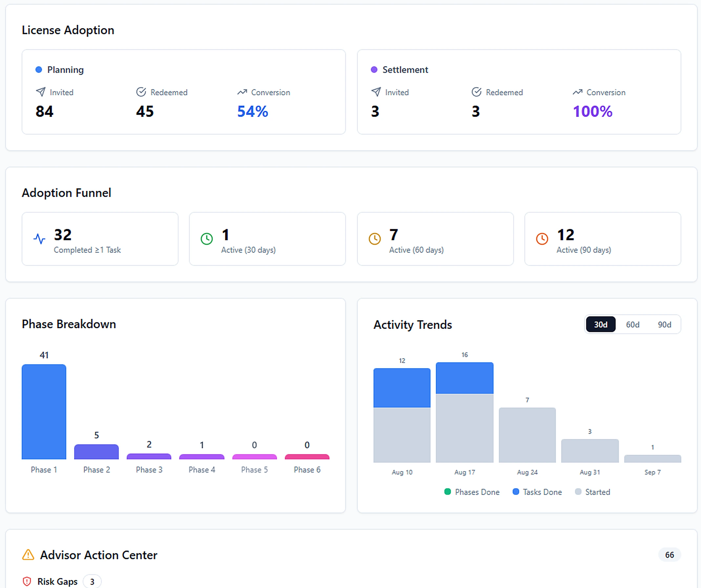The image size is (701, 588).
Task: Click the Activity Trends heading
Action: tap(413, 325)
